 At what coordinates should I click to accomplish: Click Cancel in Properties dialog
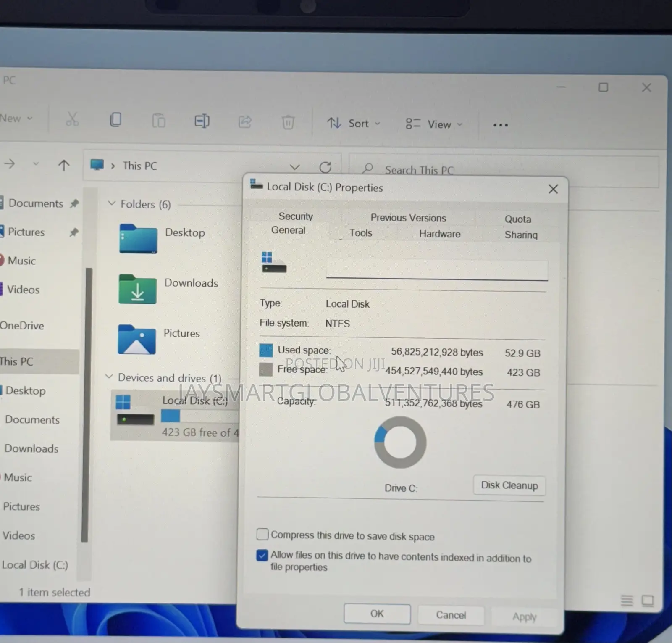click(x=451, y=615)
